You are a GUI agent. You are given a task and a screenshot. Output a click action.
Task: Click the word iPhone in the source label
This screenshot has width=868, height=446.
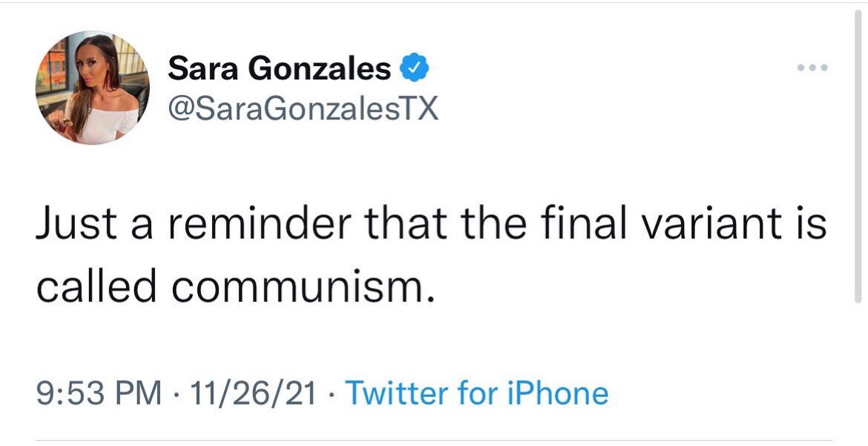coord(557,393)
